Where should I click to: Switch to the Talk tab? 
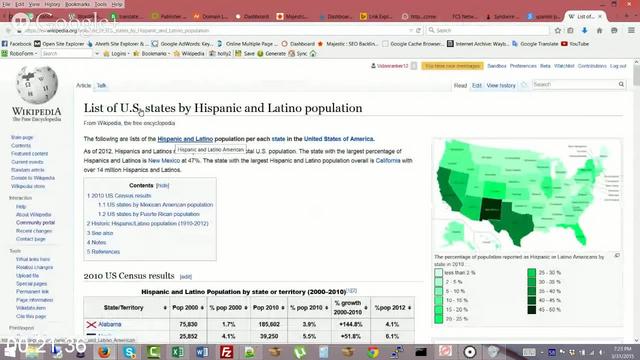click(101, 85)
